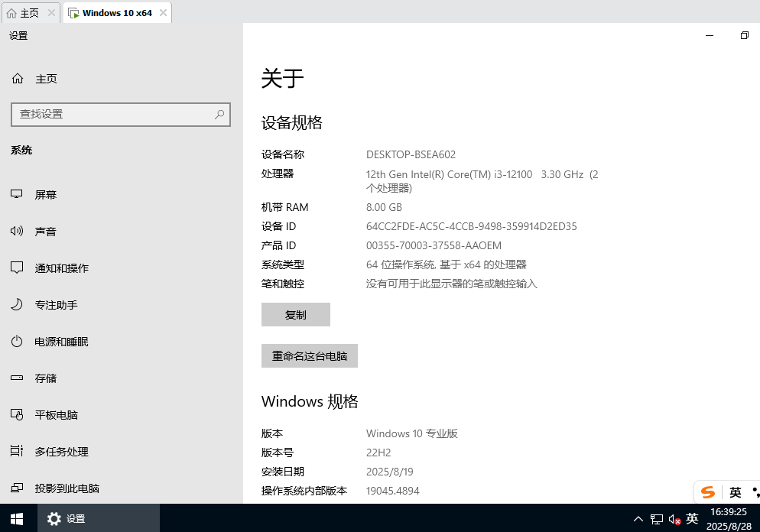Go to settings 主页 in sidebar
760x532 pixels.
(x=121, y=79)
